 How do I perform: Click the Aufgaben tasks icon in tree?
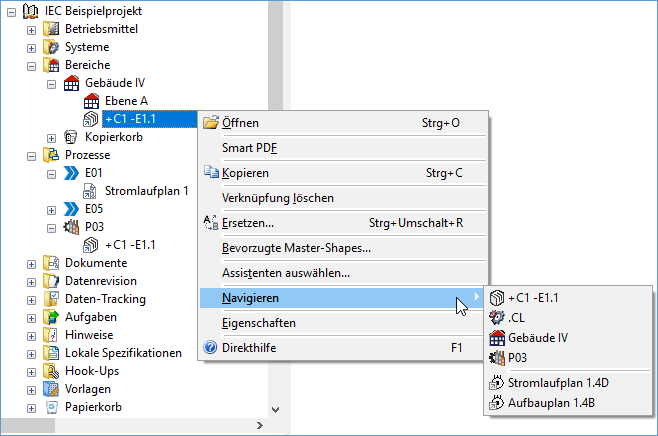point(52,317)
